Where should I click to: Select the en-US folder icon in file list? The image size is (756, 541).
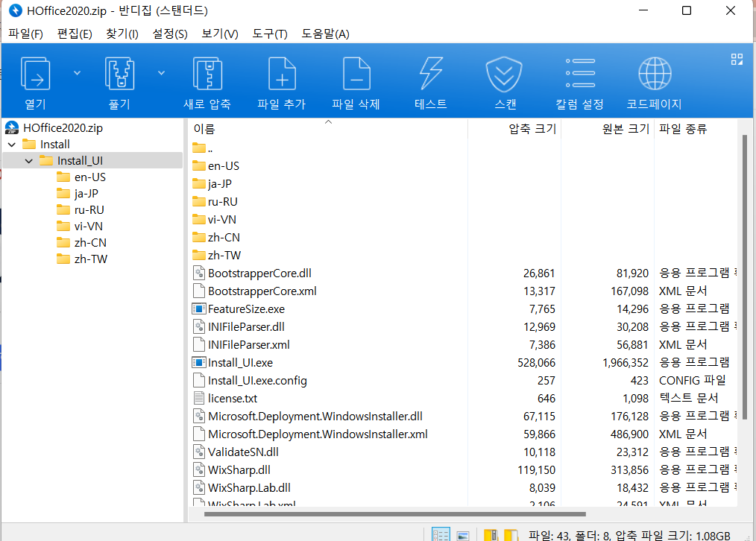pos(198,165)
